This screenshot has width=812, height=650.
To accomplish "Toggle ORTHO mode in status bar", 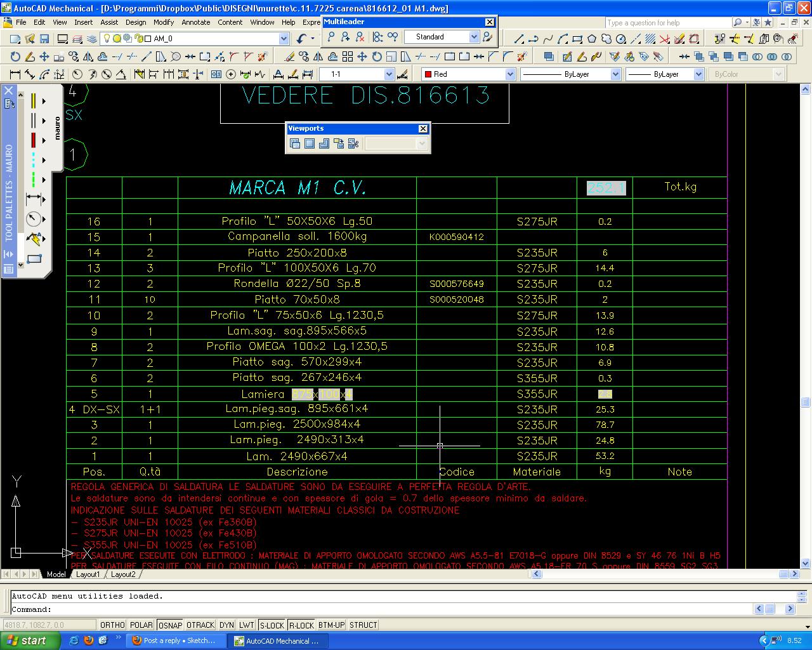I will pos(112,625).
